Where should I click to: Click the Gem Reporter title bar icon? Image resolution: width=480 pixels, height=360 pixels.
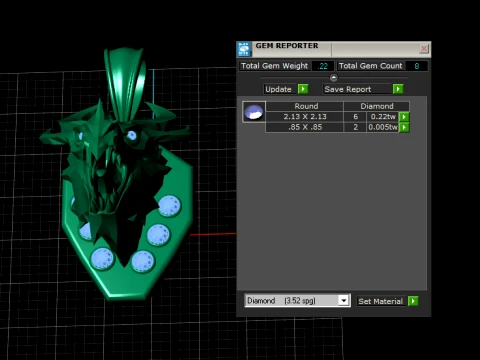pos(244,49)
